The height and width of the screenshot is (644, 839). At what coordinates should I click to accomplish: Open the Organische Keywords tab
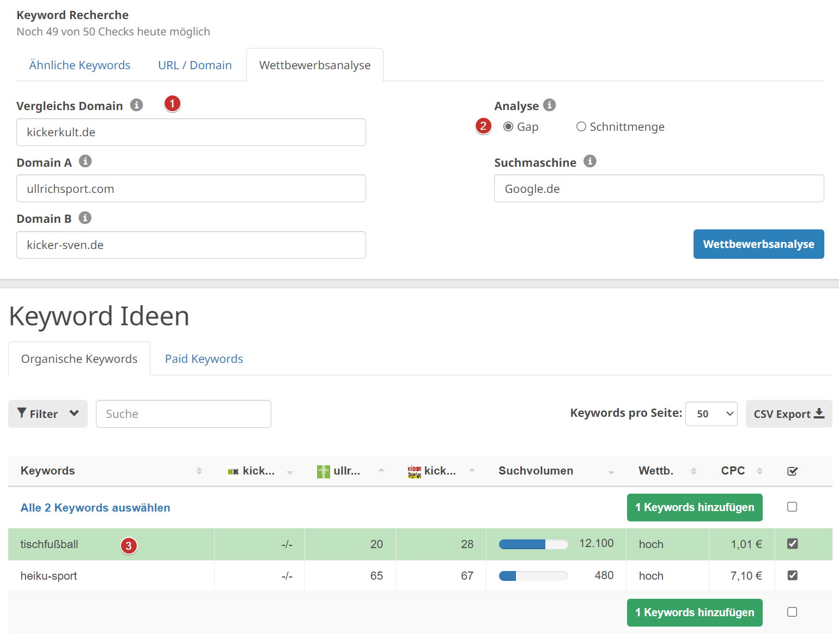80,359
